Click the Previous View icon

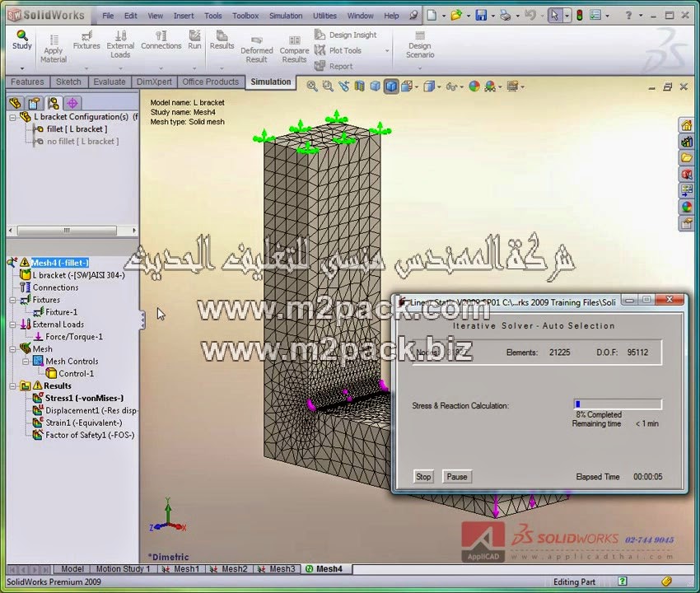click(x=343, y=86)
